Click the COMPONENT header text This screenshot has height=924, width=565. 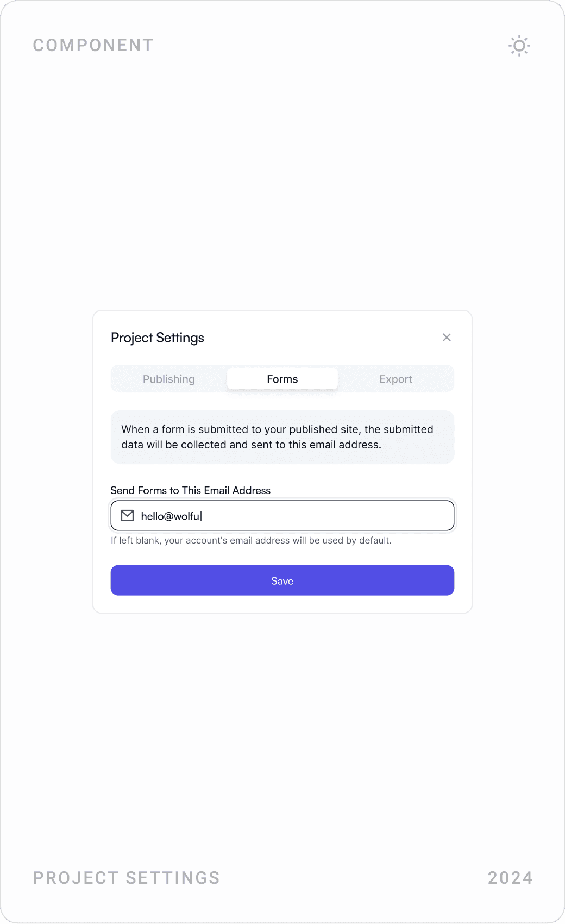click(93, 45)
